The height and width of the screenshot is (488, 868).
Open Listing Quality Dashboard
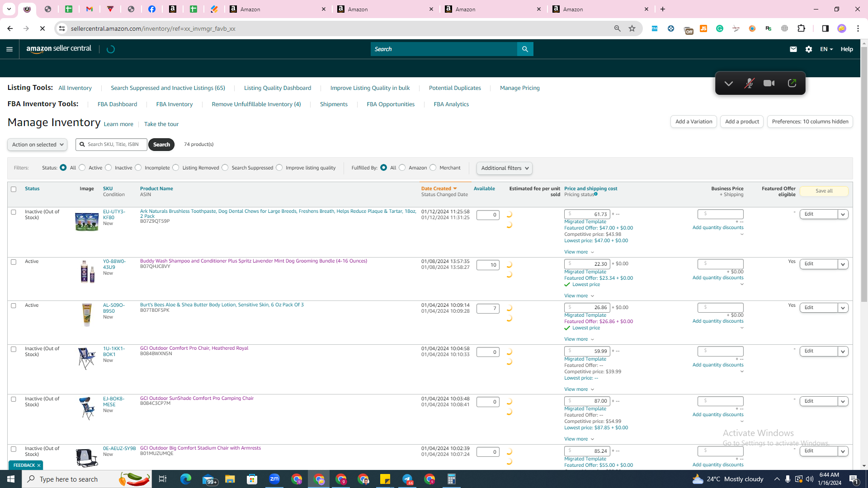pyautogui.click(x=278, y=88)
